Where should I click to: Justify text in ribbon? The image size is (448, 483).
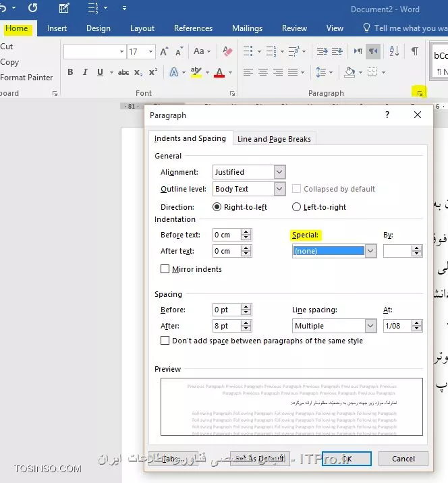(x=293, y=72)
